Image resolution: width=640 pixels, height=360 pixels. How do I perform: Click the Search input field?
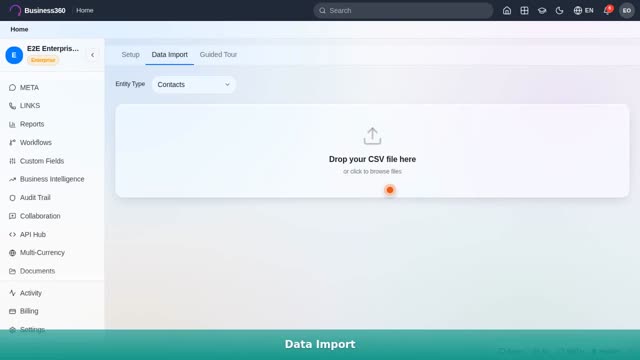point(403,11)
